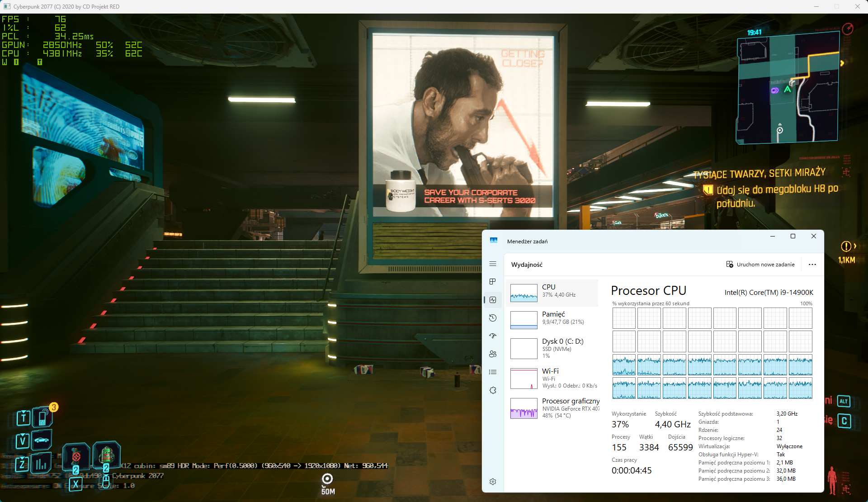Image resolution: width=868 pixels, height=502 pixels.
Task: Open Task Manager settings gear
Action: click(493, 482)
